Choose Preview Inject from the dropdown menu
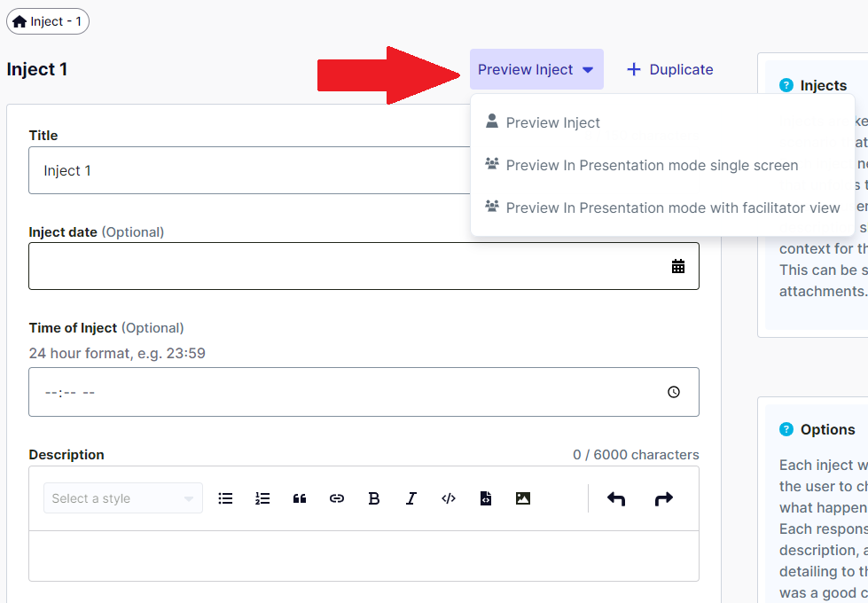The width and height of the screenshot is (868, 603). click(552, 122)
